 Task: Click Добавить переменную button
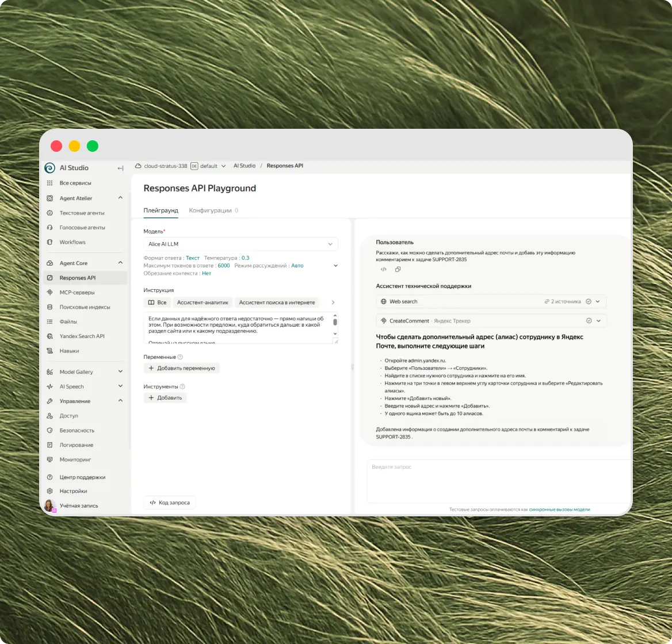click(182, 368)
